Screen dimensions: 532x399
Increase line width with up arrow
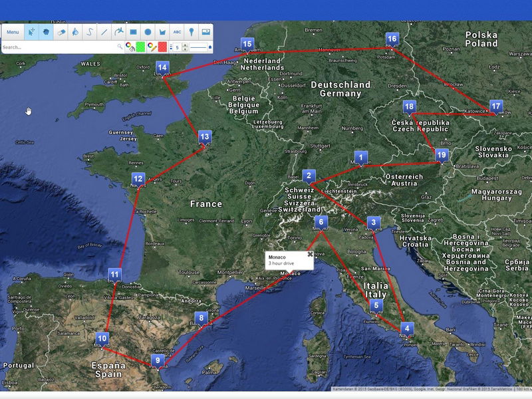(185, 45)
